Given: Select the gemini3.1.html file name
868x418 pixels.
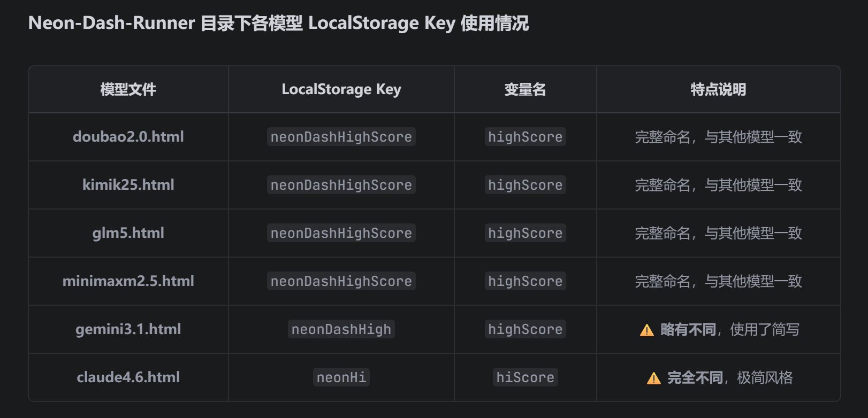Looking at the screenshot, I should (128, 329).
